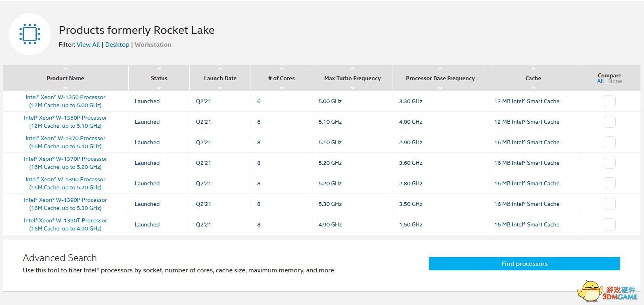This screenshot has height=305, width=644.
Task: Open Intel Xeon W-1390T Processor link
Action: (x=65, y=224)
